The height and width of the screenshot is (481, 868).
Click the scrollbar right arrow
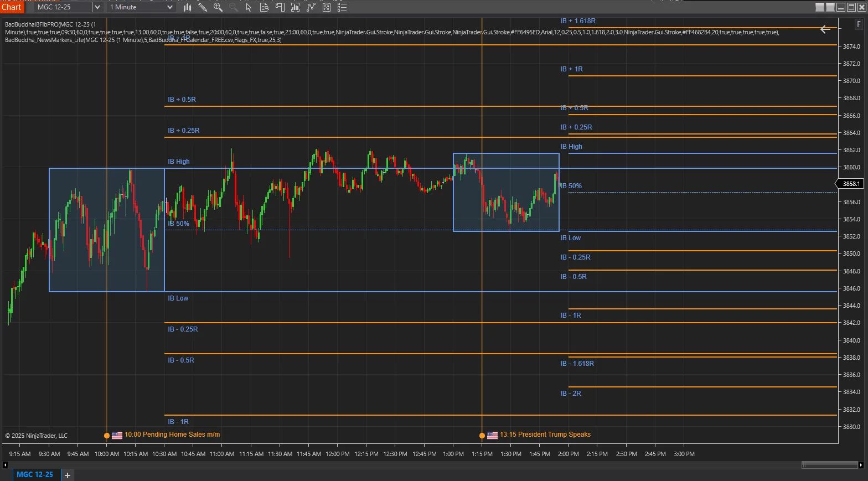861,465
